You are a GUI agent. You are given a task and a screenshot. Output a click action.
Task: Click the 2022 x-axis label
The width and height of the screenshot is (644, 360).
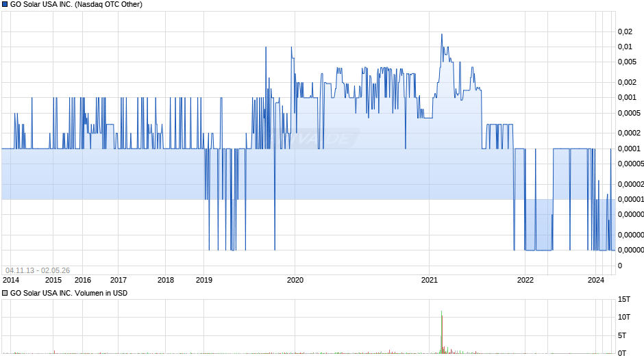(525, 280)
